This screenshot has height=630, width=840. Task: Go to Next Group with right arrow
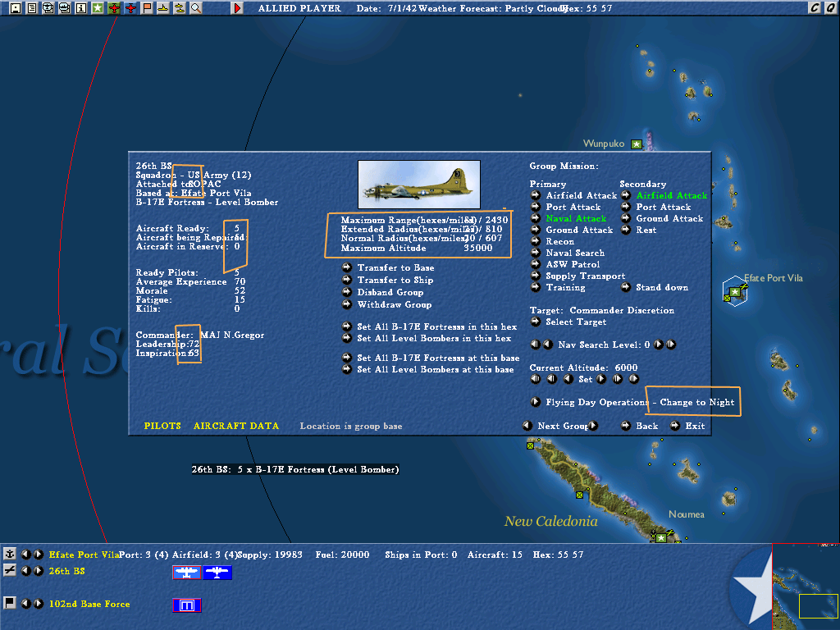pos(594,426)
